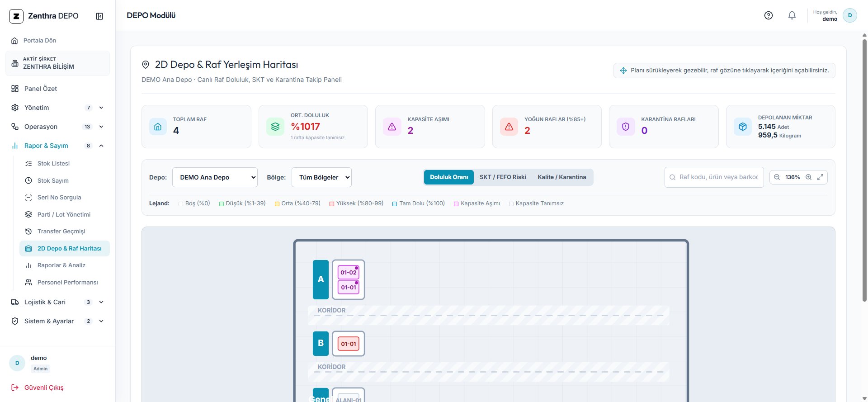Collapse the Rapor & Sayım section
This screenshot has width=868, height=402.
pos(57,146)
